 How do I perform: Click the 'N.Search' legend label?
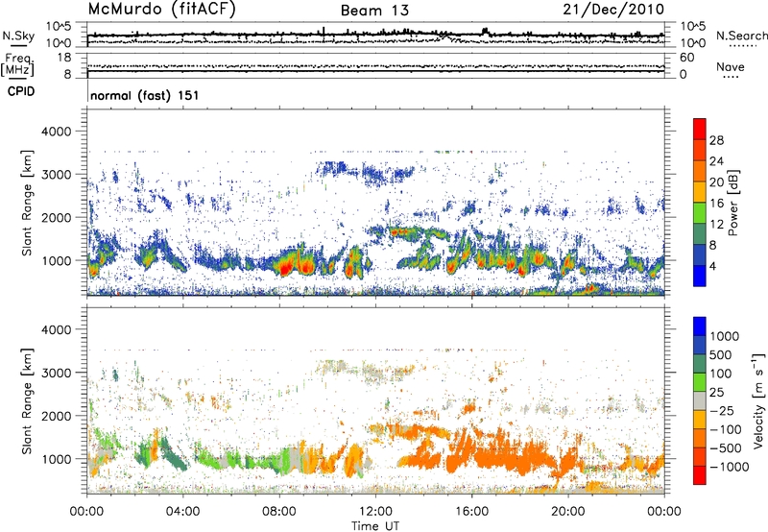741,36
